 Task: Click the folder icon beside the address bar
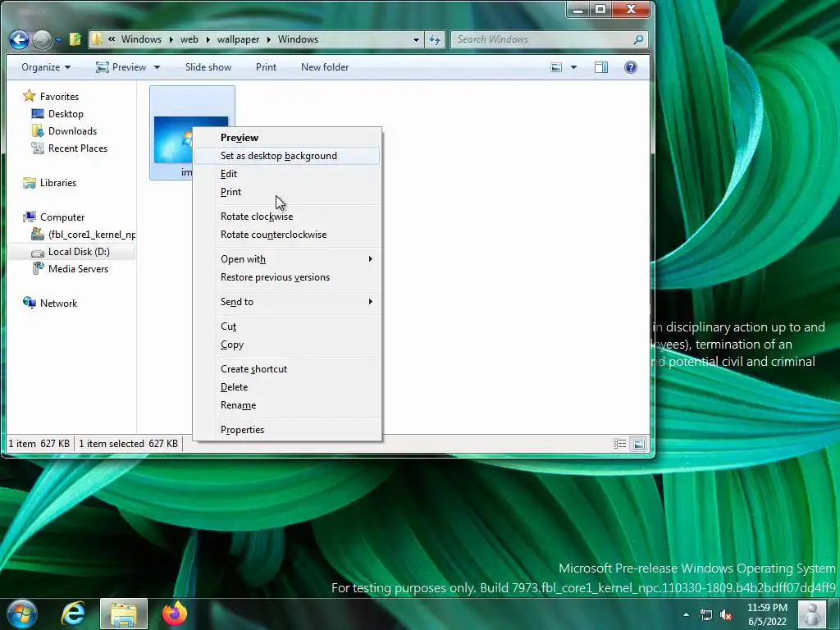click(75, 39)
